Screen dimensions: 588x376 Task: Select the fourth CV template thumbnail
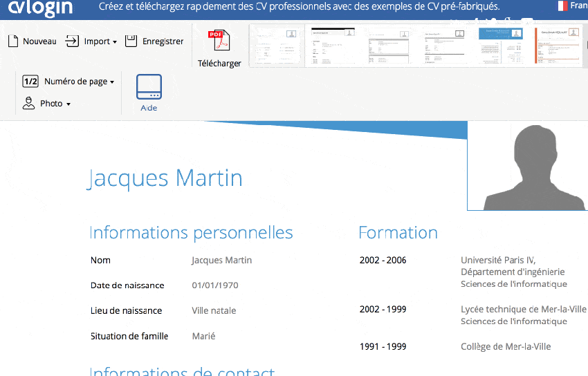point(444,46)
